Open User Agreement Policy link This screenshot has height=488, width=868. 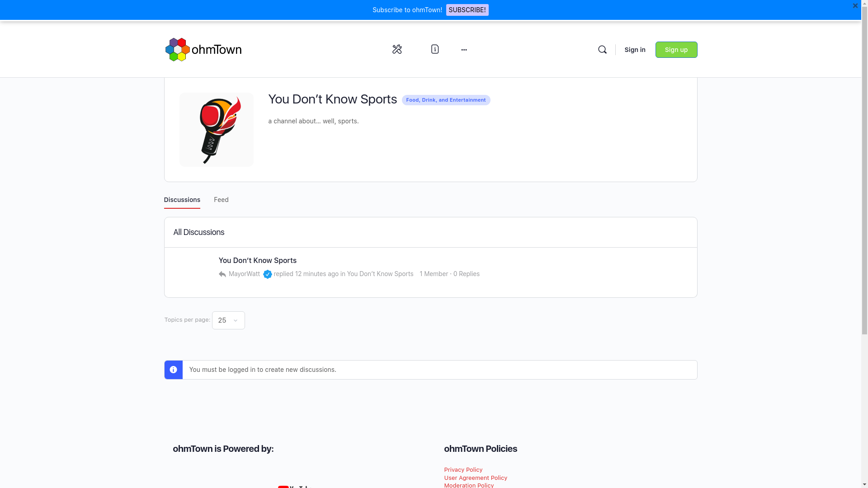[x=476, y=478]
